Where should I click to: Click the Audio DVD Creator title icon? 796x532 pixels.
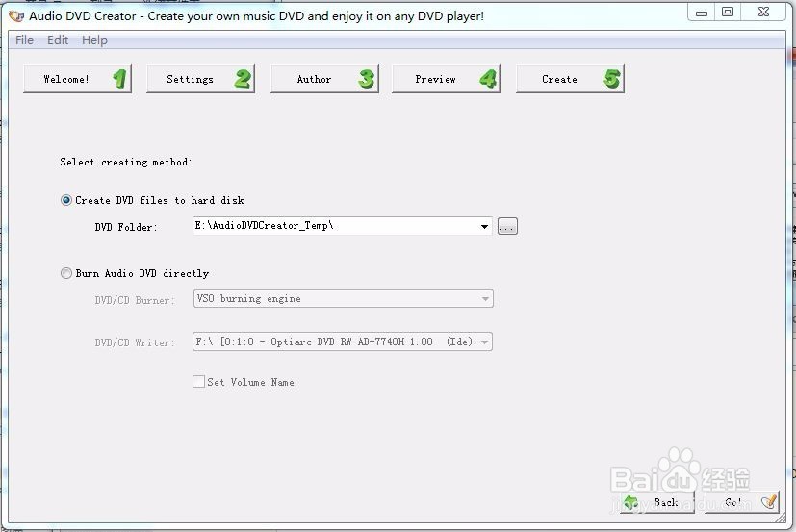coord(16,16)
